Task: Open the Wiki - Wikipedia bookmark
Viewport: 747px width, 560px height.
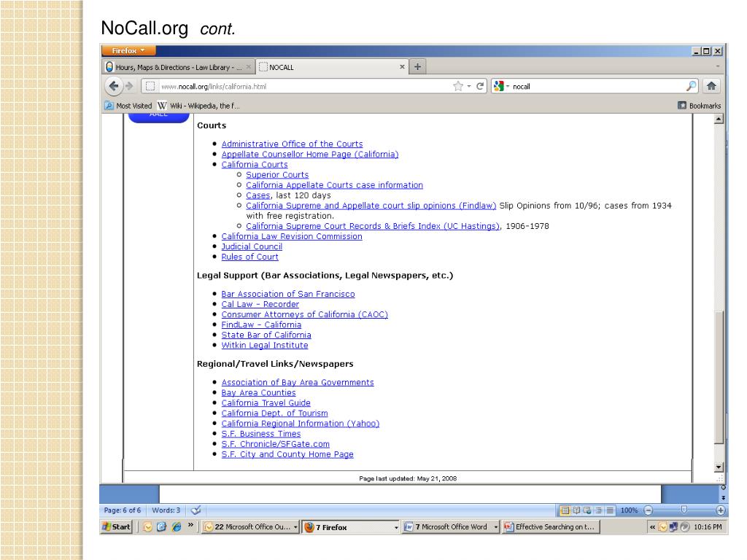Action: 199,106
